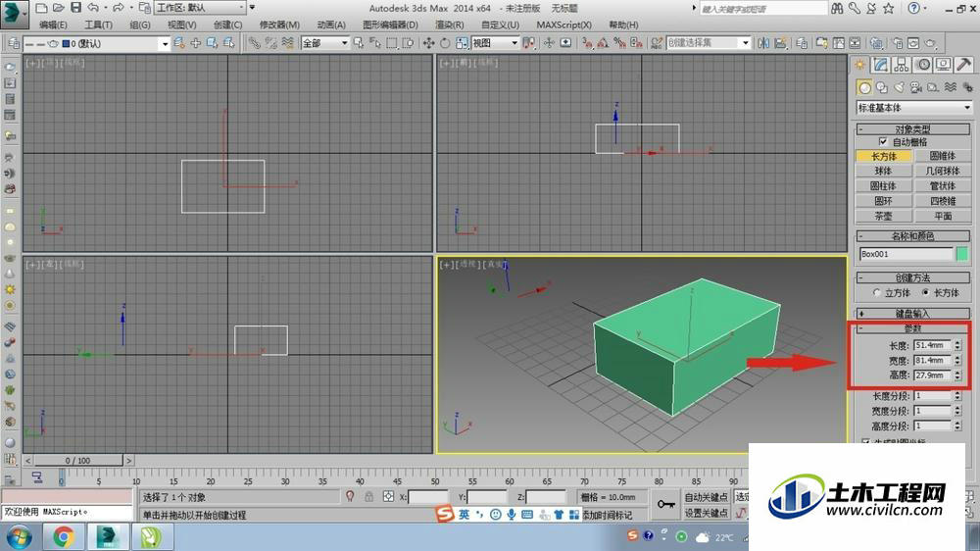Toggle the 3D Snaps icon
The width and height of the screenshot is (980, 551).
pos(587,43)
